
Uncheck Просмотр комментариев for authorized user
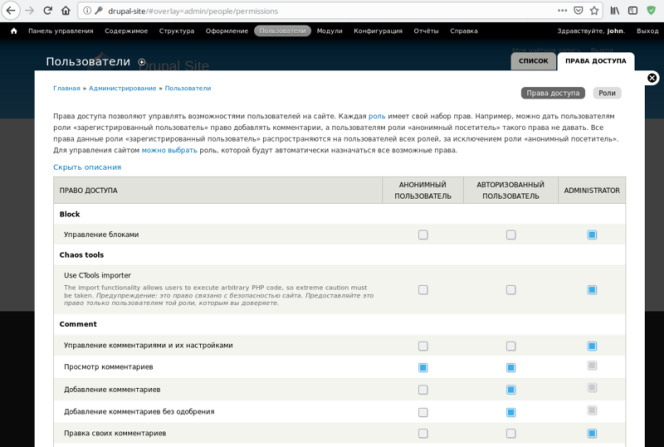[x=511, y=367]
